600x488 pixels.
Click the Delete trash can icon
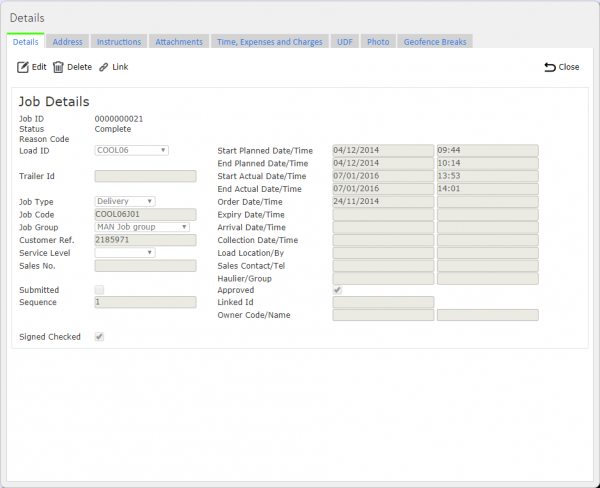(x=58, y=67)
